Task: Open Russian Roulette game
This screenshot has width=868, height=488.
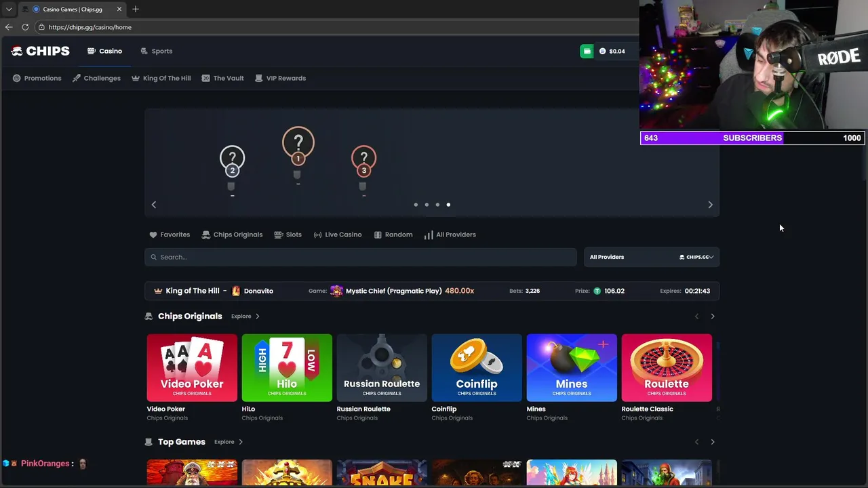Action: point(382,368)
